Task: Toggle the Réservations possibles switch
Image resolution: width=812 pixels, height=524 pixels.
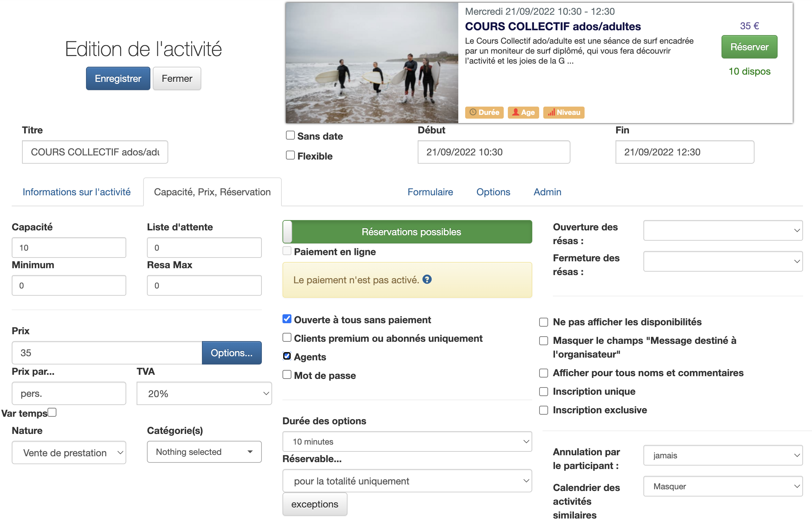Action: [x=407, y=232]
